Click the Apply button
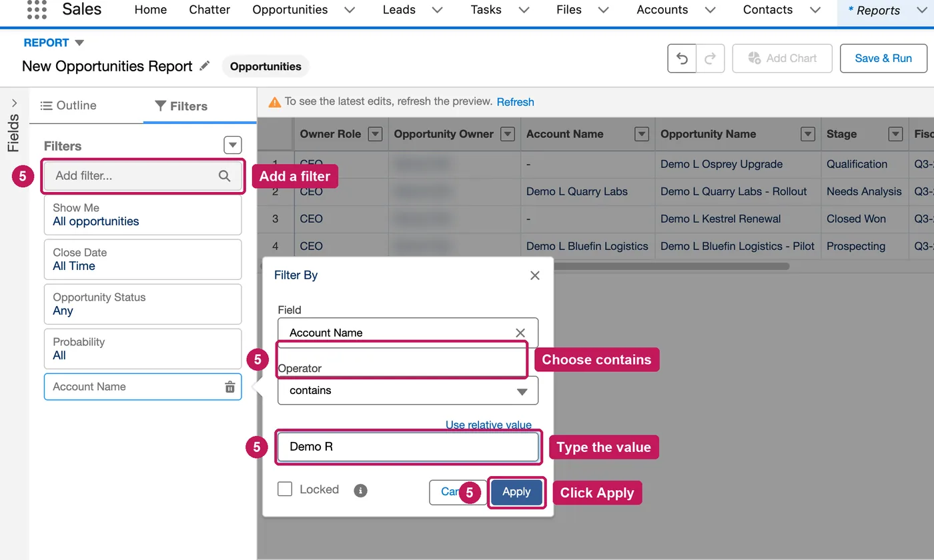The image size is (934, 560). [516, 492]
